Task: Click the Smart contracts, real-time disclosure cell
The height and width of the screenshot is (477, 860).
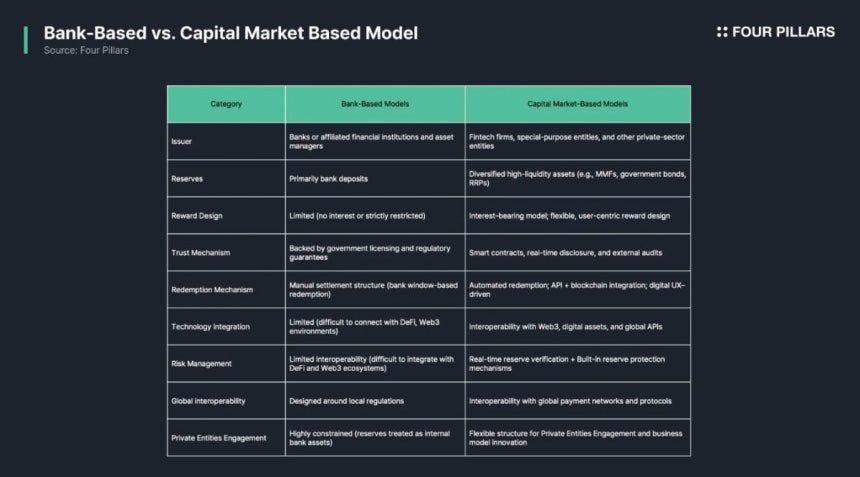Action: pyautogui.click(x=578, y=253)
